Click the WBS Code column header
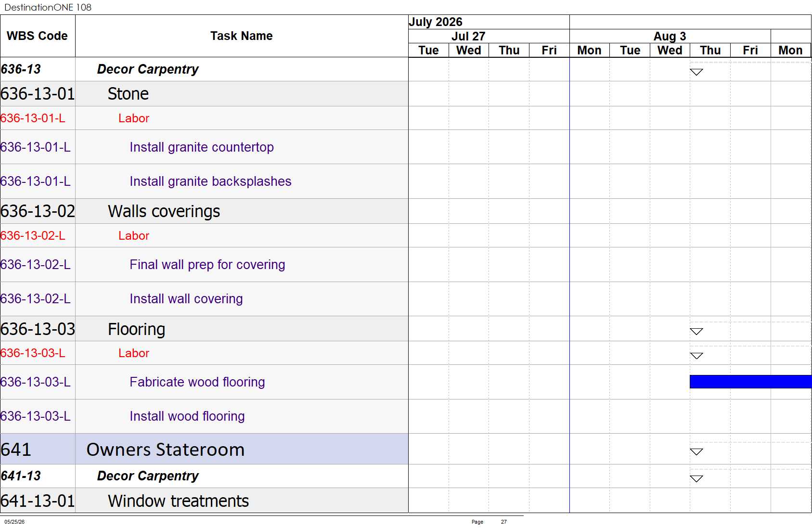This screenshot has width=812, height=528. (x=38, y=36)
